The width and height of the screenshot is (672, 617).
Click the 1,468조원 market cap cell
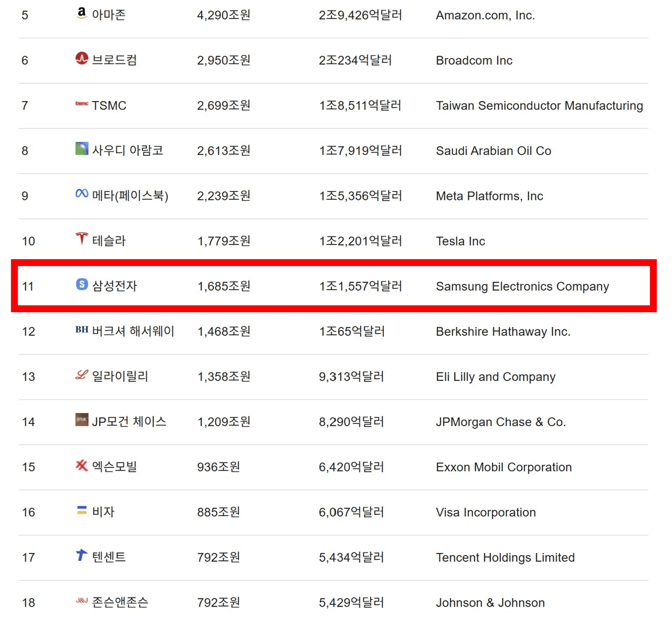click(224, 331)
